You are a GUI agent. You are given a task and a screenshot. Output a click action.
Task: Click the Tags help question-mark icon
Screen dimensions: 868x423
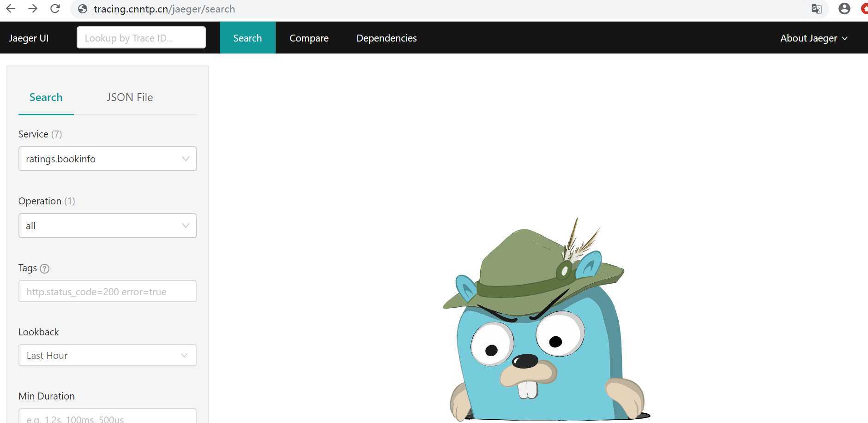pos(44,268)
